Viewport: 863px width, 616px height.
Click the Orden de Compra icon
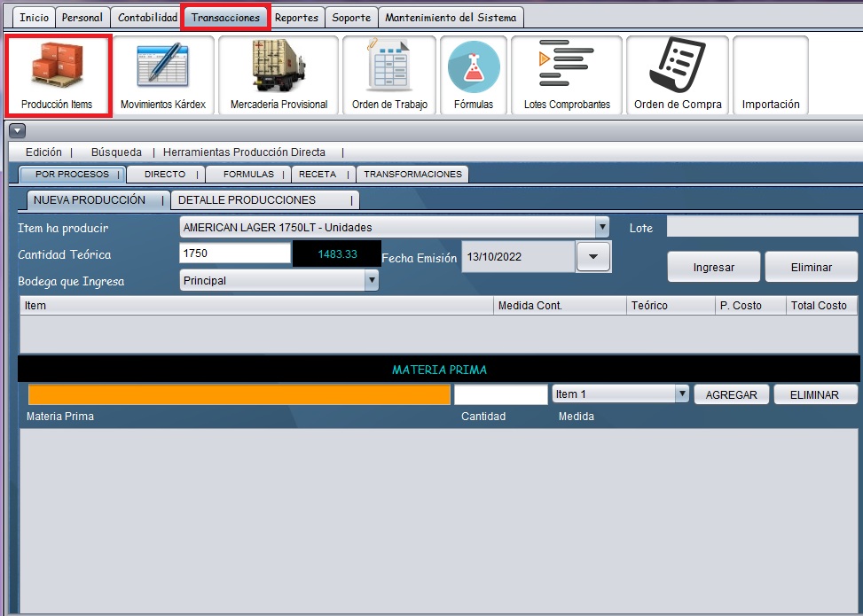[678, 75]
